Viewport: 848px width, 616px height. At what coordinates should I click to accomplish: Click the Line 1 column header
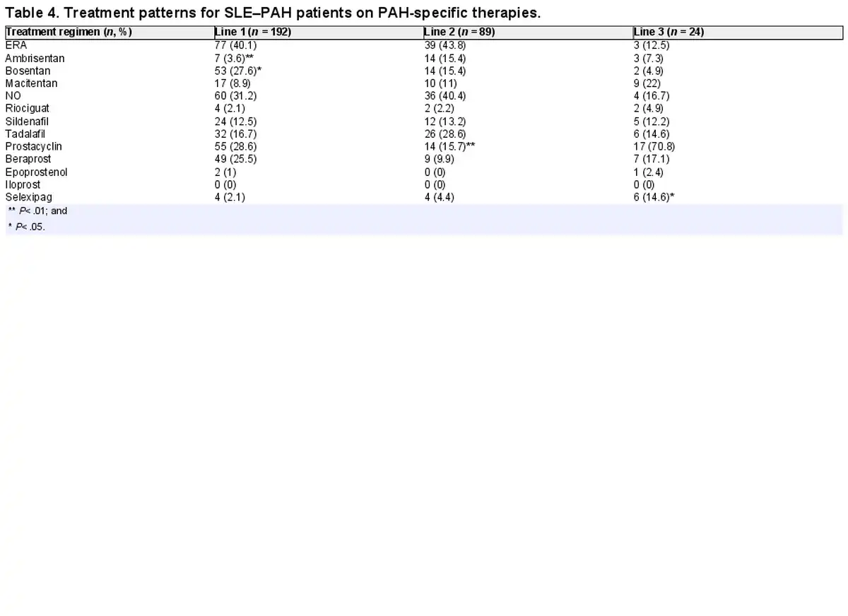pyautogui.click(x=253, y=32)
